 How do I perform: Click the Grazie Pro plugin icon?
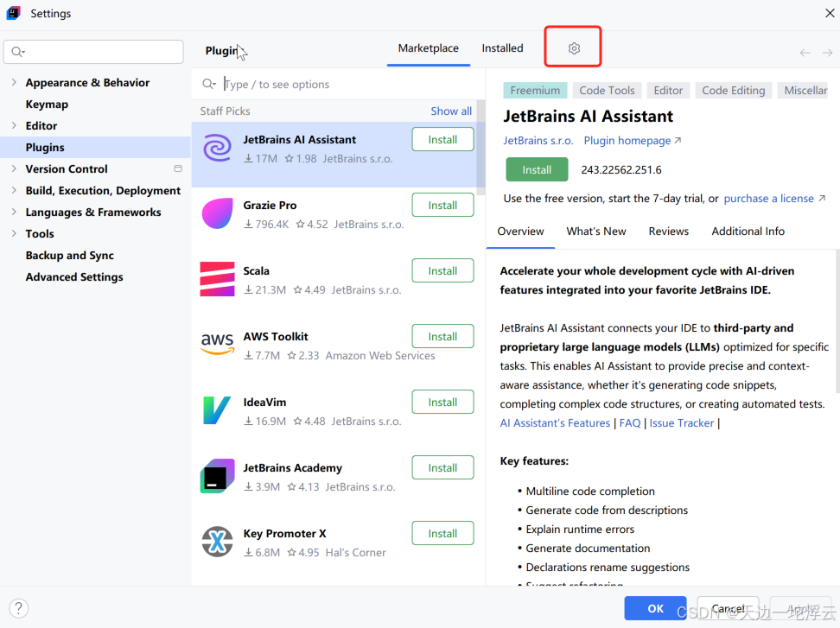click(217, 213)
